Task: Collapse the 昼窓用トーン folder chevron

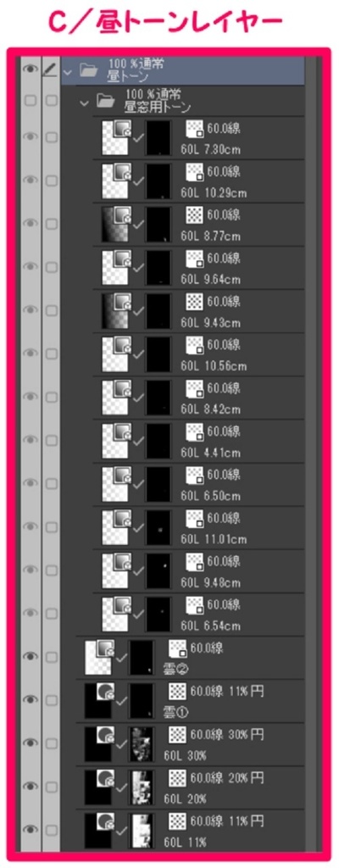Action: point(84,102)
